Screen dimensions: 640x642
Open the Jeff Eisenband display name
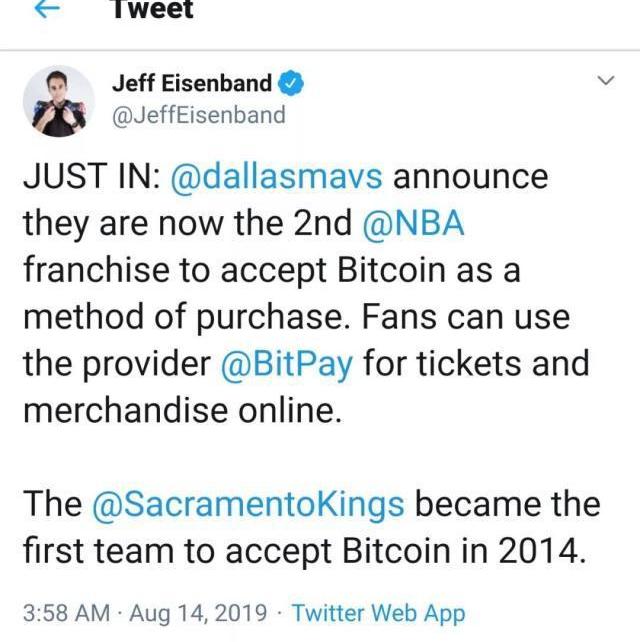click(192, 83)
